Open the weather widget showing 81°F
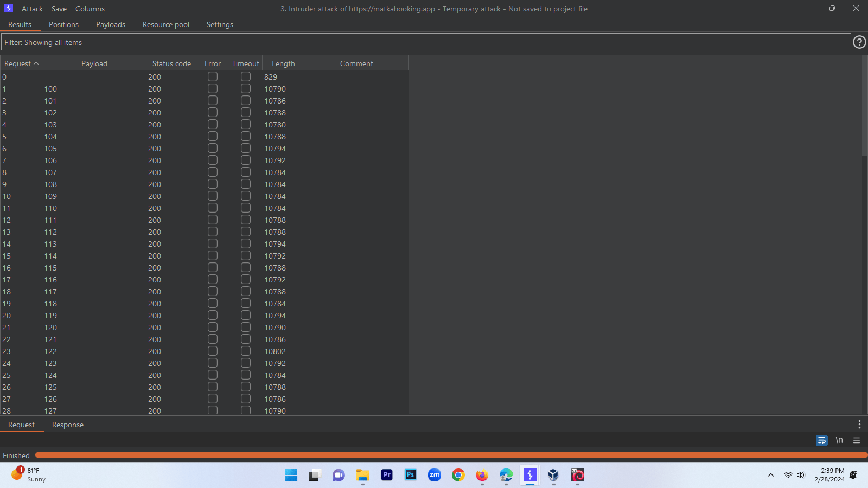 click(x=29, y=475)
